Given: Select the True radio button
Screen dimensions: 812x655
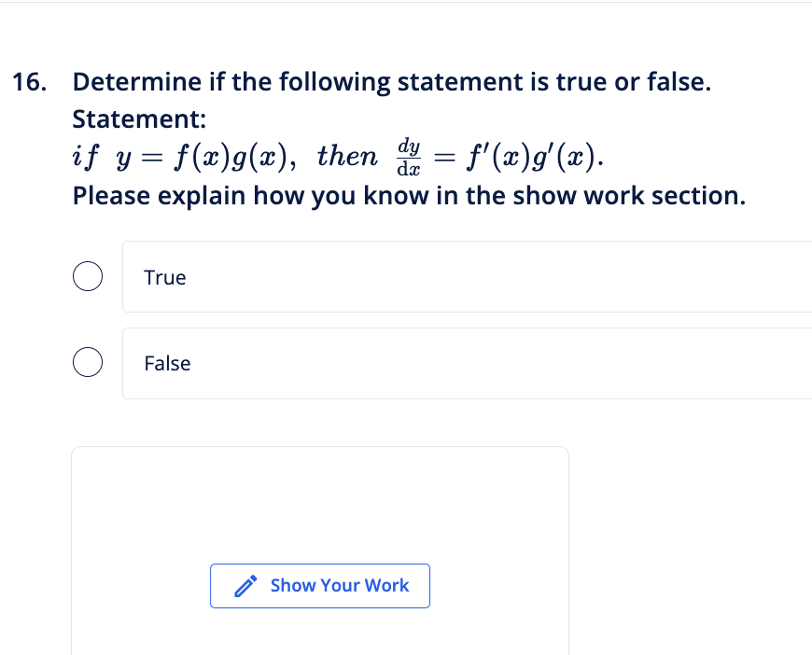Looking at the screenshot, I should [x=88, y=276].
